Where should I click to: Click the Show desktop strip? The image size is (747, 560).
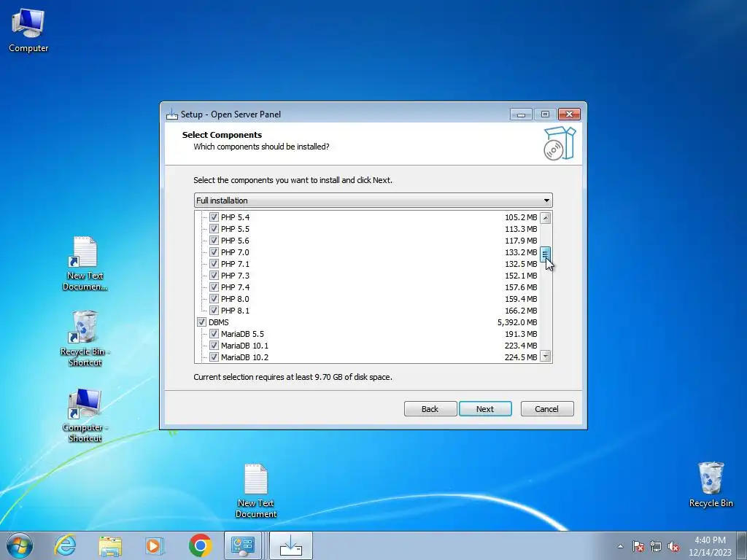click(x=742, y=545)
